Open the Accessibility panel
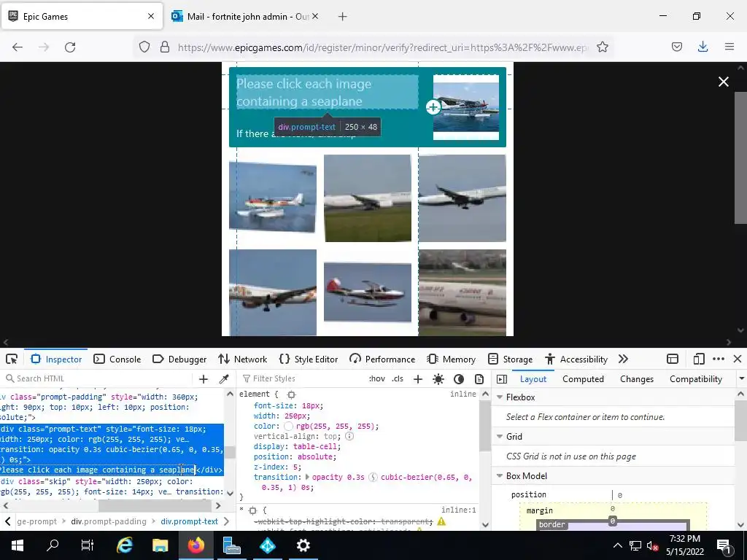The height and width of the screenshot is (560, 747). 576,359
